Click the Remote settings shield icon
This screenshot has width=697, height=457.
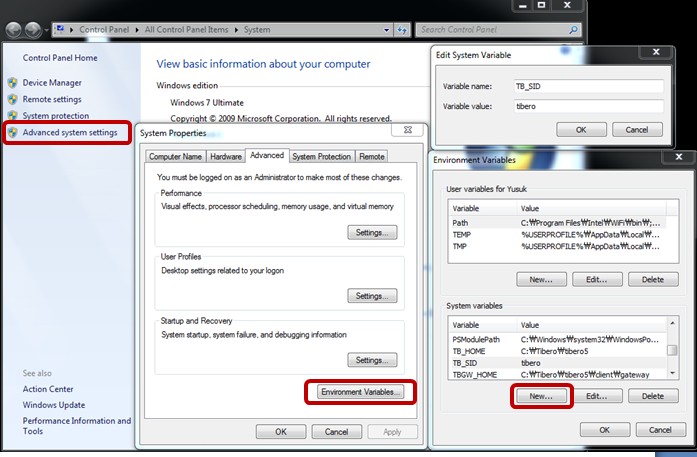(x=12, y=99)
